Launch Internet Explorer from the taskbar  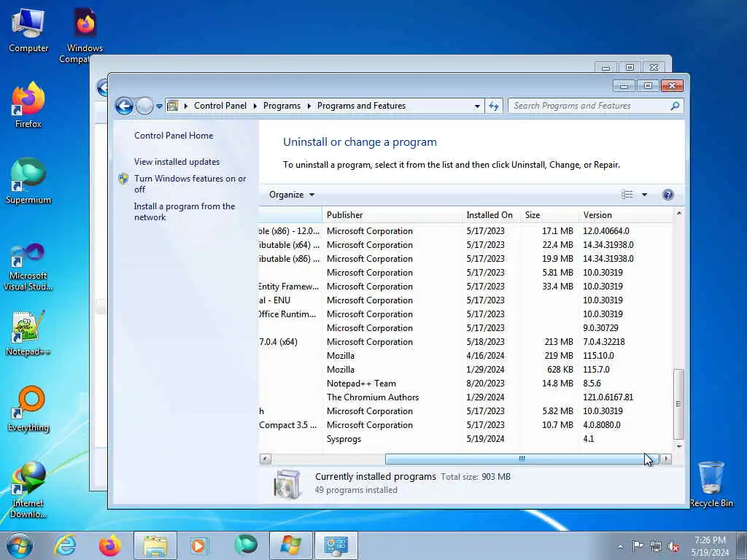tap(65, 545)
